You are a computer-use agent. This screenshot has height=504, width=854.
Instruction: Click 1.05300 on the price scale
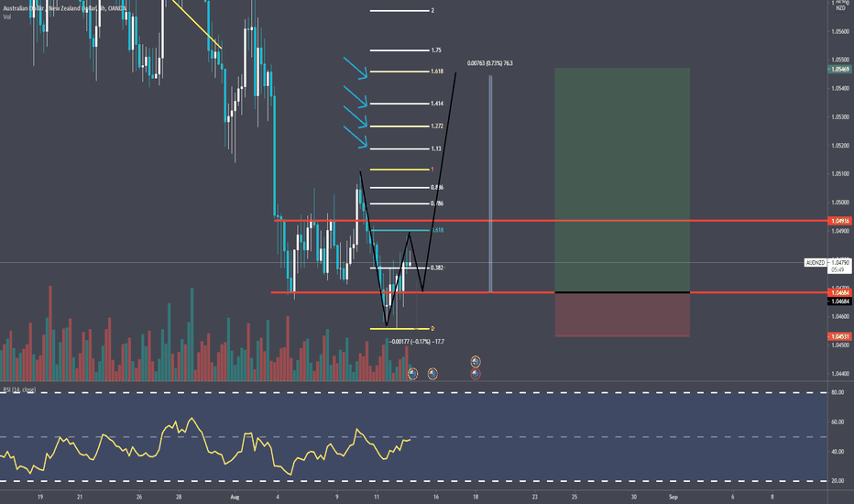pyautogui.click(x=840, y=116)
